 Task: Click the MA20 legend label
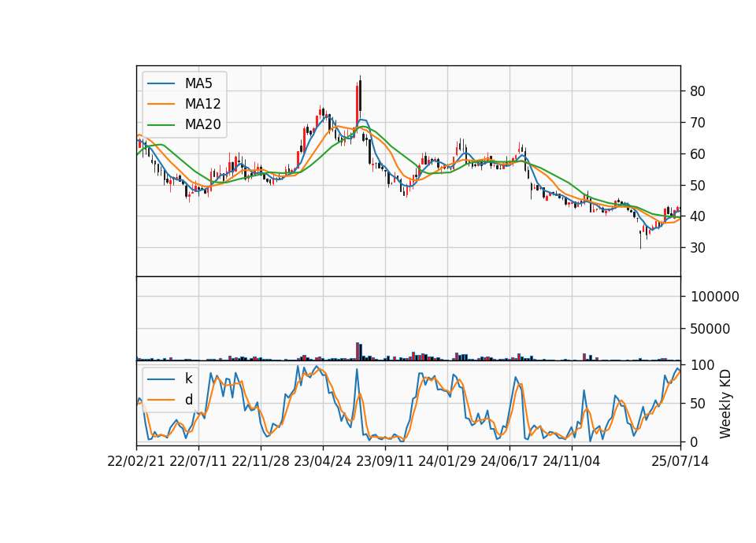tap(202, 124)
